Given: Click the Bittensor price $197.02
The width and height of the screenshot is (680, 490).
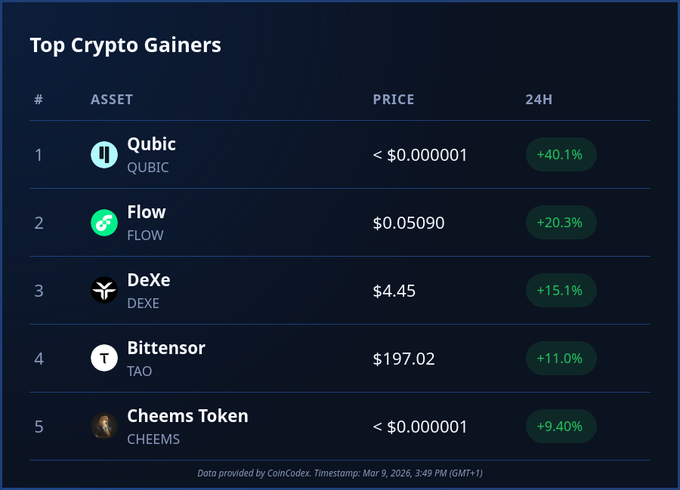Looking at the screenshot, I should point(404,358).
